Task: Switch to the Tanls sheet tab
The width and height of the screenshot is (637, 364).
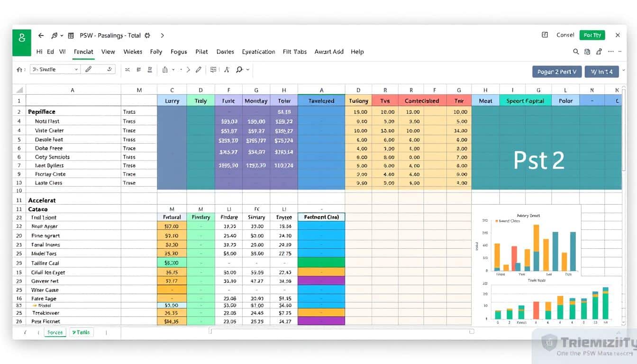Action: (81, 332)
